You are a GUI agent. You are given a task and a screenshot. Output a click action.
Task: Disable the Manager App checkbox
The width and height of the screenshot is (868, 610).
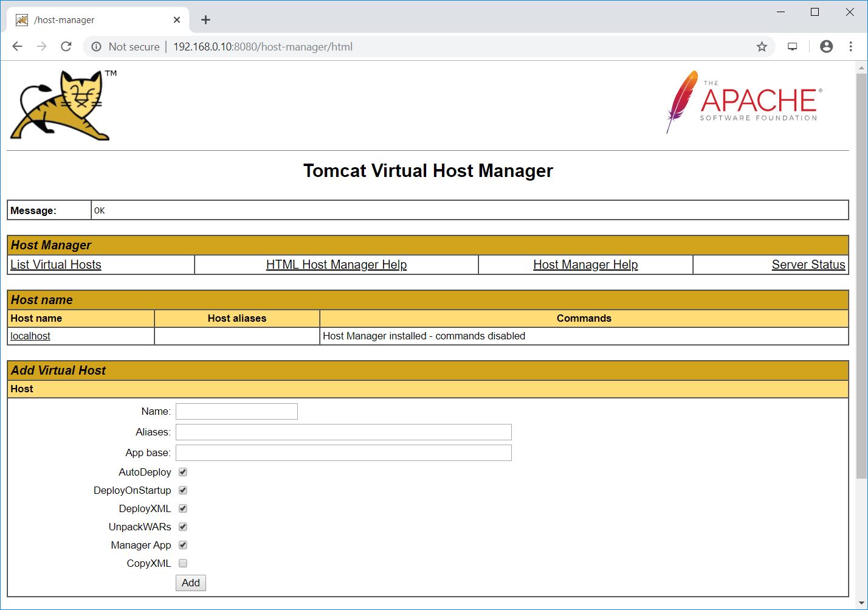(183, 545)
